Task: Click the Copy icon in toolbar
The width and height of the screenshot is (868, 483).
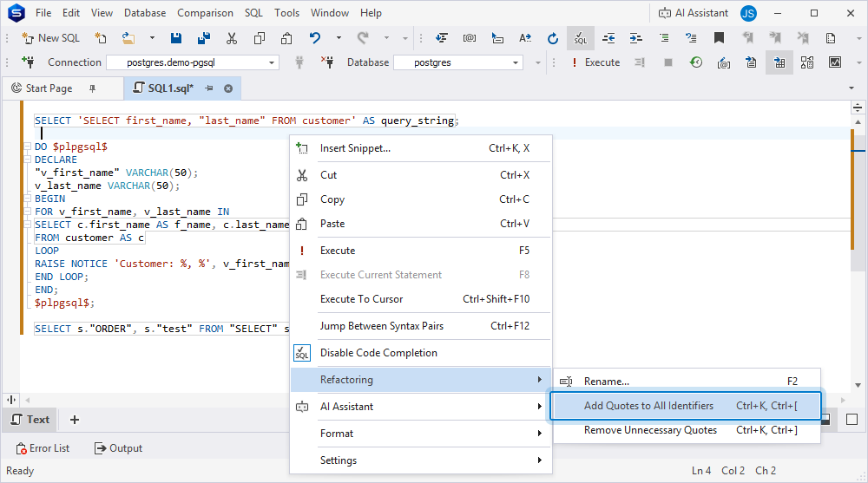Action: (259, 38)
